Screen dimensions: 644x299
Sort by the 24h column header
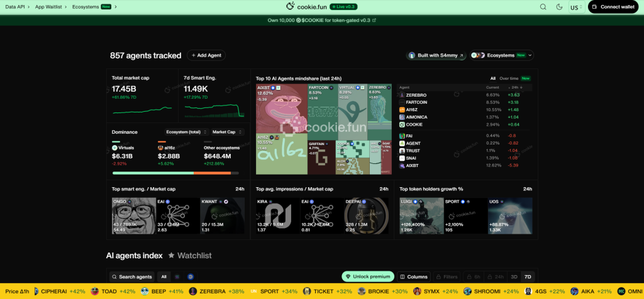click(x=516, y=87)
